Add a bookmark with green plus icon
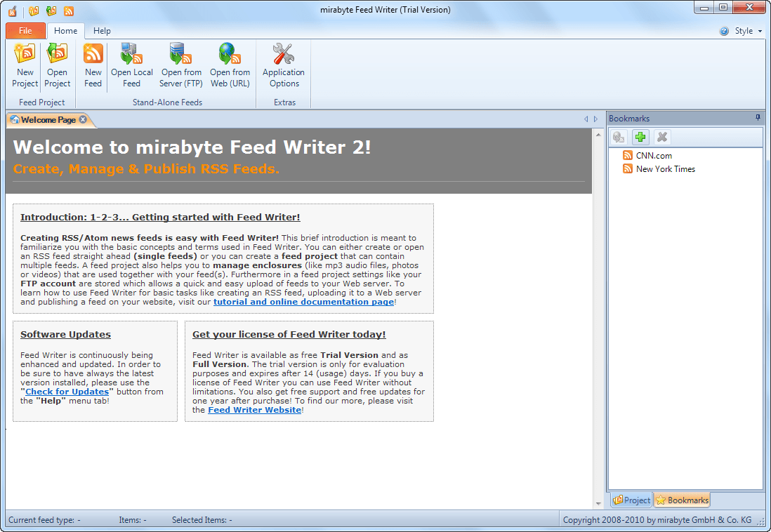 click(x=640, y=137)
